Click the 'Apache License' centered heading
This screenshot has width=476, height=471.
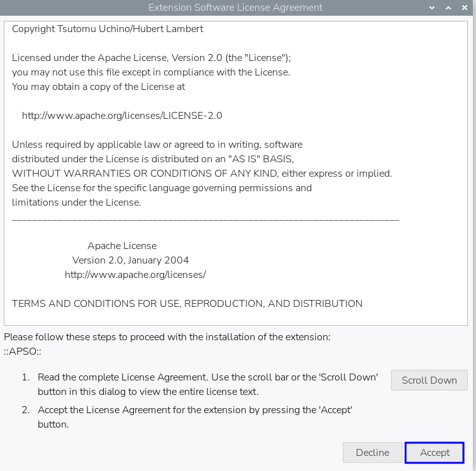[122, 246]
